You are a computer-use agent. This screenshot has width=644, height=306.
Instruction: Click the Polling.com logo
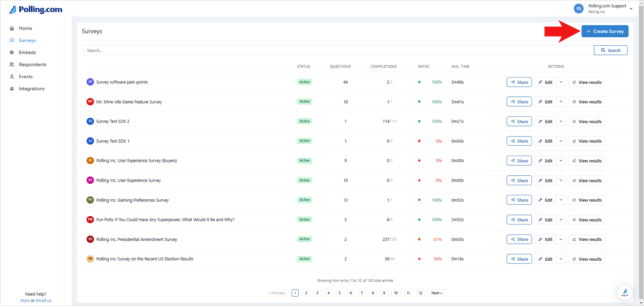tap(36, 9)
